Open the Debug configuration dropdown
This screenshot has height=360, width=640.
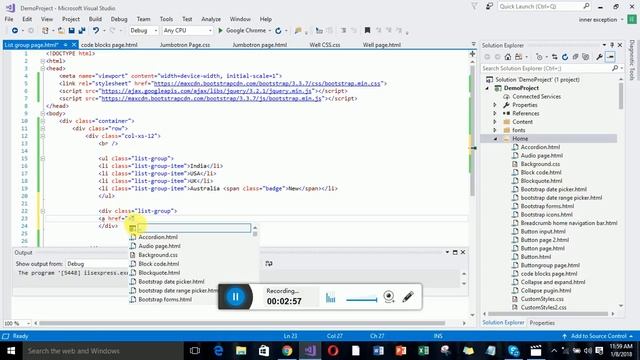point(143,31)
